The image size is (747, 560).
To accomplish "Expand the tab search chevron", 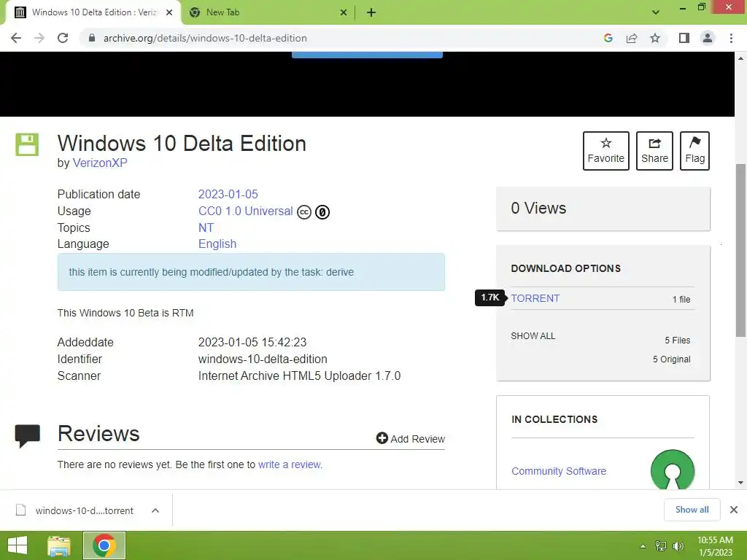I will (x=656, y=12).
